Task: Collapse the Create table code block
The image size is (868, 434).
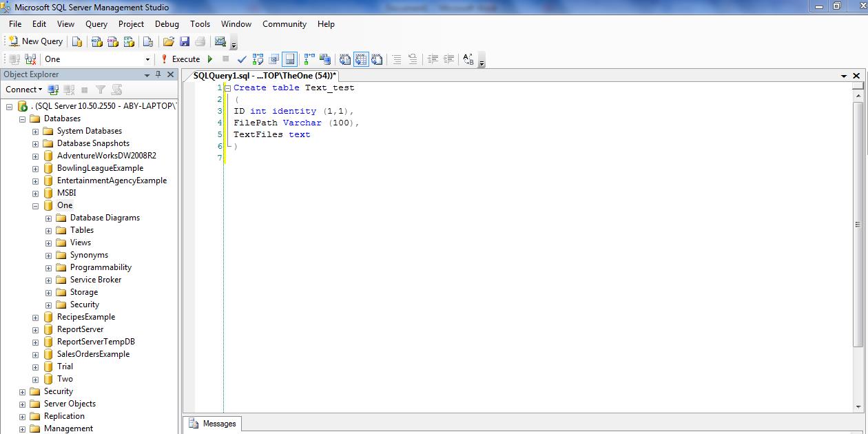Action: (x=227, y=88)
